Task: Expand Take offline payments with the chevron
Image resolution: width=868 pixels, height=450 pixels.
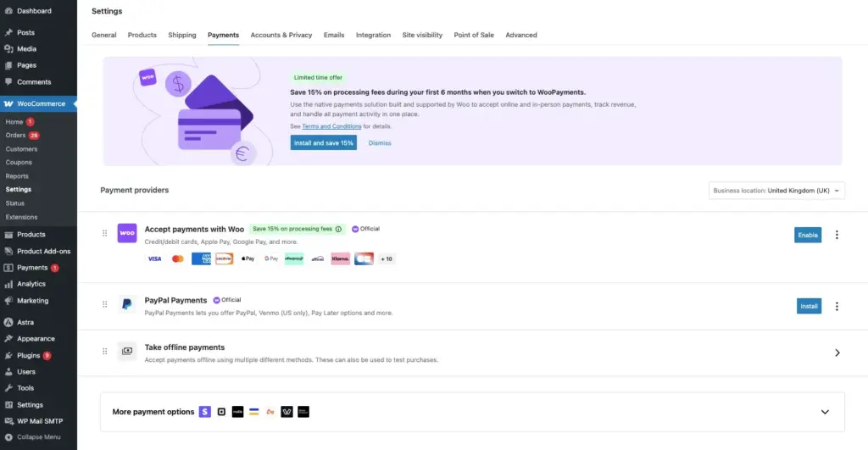Action: coord(837,353)
